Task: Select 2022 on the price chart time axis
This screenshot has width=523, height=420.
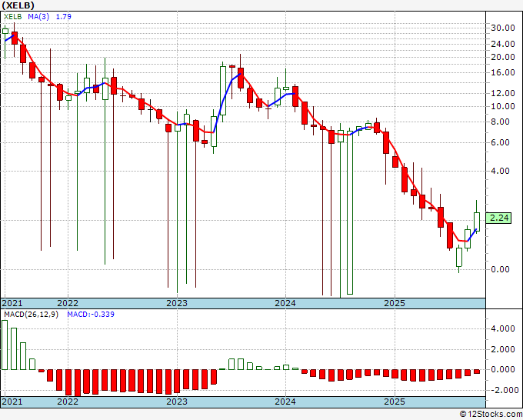Action: pos(68,303)
